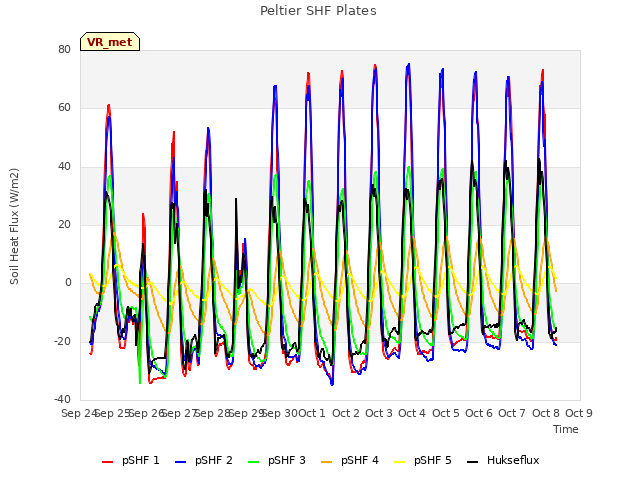Select the pSHF 5 legend label
This screenshot has width=640, height=480.
[433, 460]
